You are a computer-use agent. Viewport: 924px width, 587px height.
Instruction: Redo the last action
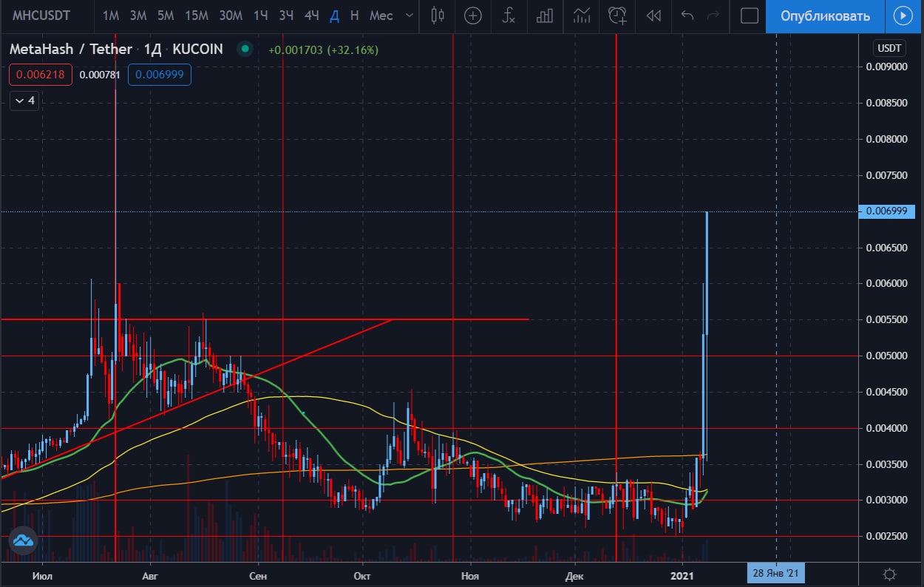[713, 16]
